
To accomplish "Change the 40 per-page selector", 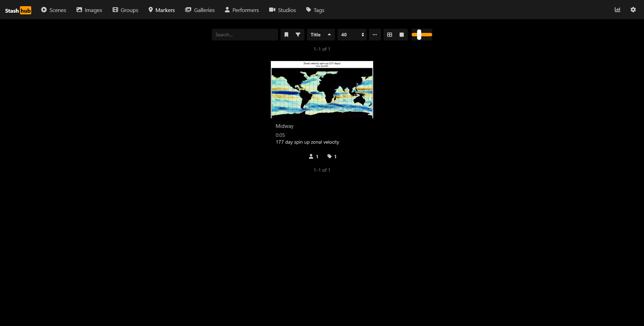I will (352, 35).
